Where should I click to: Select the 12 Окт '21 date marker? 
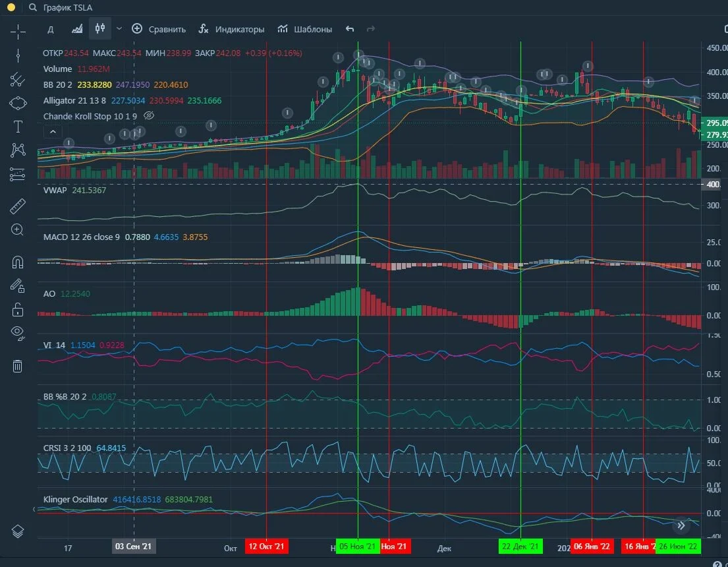coord(267,547)
